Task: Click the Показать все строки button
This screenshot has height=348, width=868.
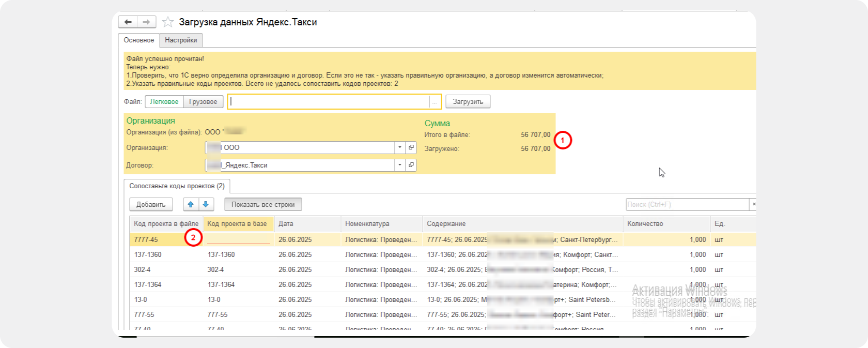Action: click(263, 205)
